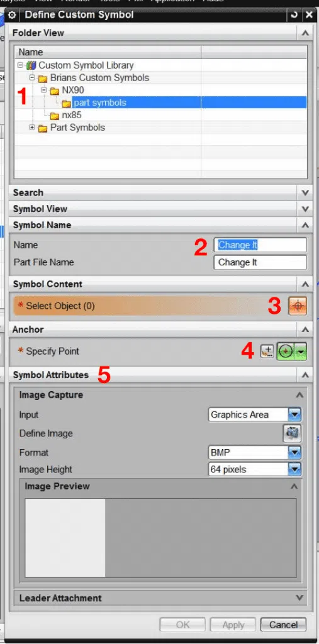Screen dimensions: 319x644
Task: Click the dialog settings gear icon
Action: click(x=12, y=15)
